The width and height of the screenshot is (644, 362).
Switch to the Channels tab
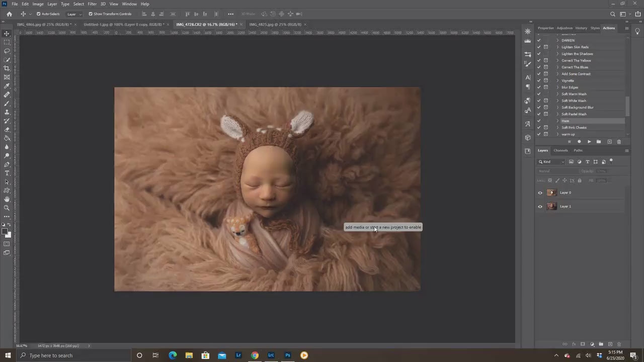560,150
